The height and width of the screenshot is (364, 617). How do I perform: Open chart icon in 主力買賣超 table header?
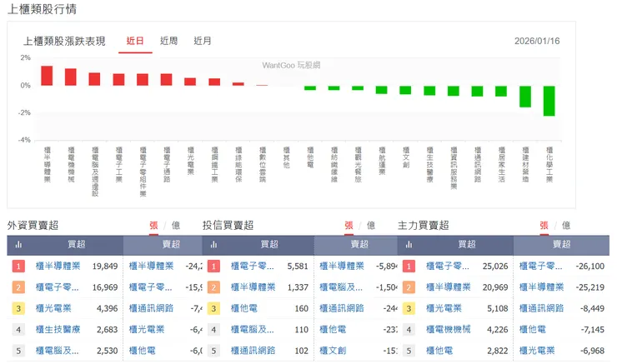pyautogui.click(x=409, y=245)
